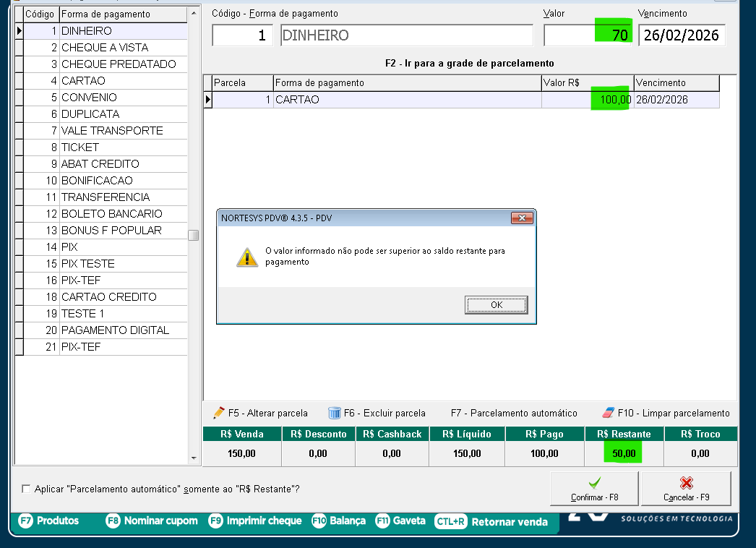Click OK in the warning dialog
The height and width of the screenshot is (548, 756).
[496, 305]
